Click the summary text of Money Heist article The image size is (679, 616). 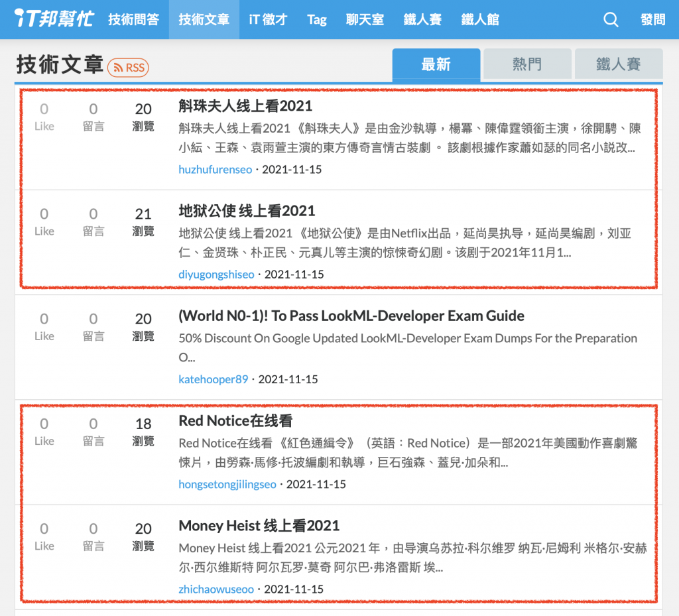pyautogui.click(x=412, y=558)
